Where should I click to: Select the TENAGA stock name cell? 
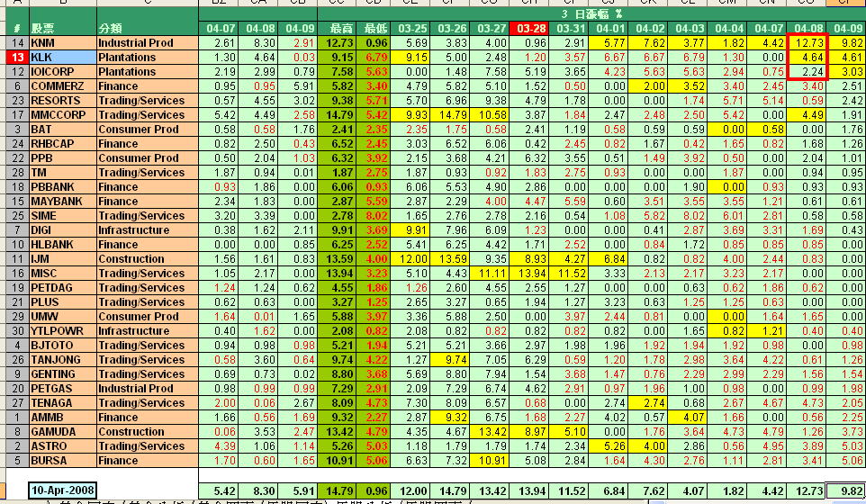[61, 403]
